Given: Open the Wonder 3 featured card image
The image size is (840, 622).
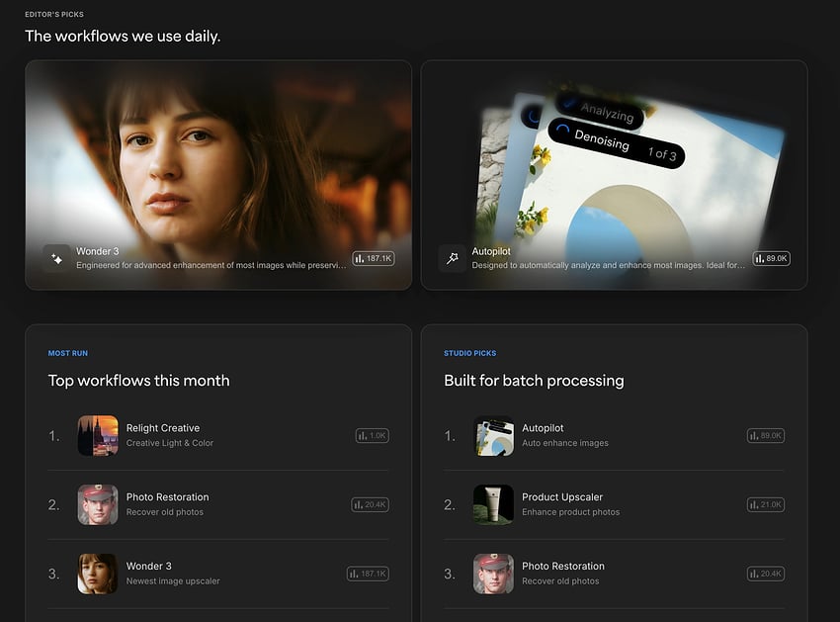Looking at the screenshot, I should coord(218,175).
